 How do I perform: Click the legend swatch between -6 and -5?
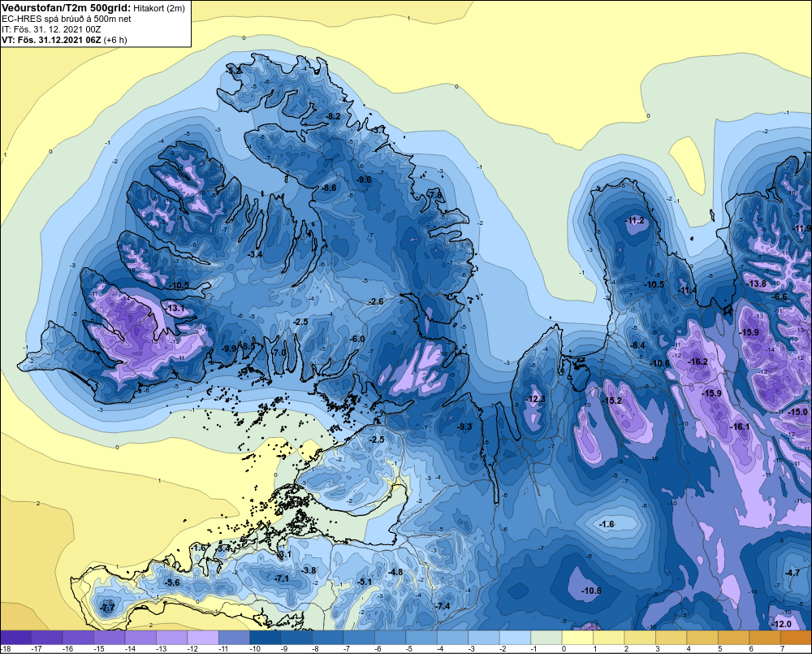tap(391, 638)
